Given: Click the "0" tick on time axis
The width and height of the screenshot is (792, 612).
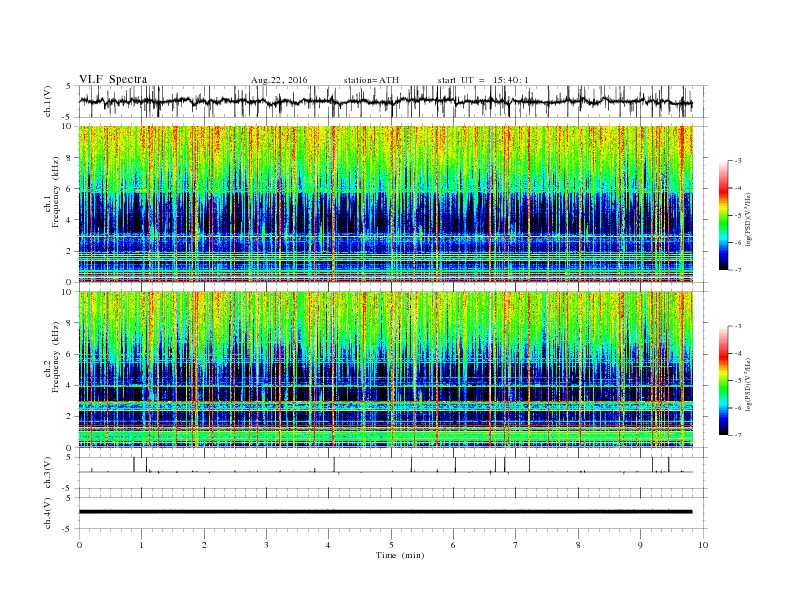Looking at the screenshot, I should tap(79, 545).
